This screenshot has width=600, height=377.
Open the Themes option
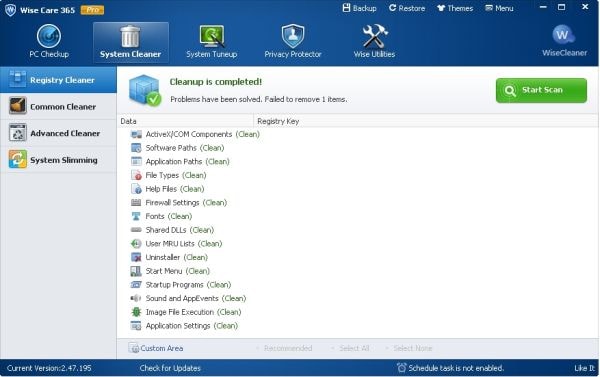click(455, 8)
